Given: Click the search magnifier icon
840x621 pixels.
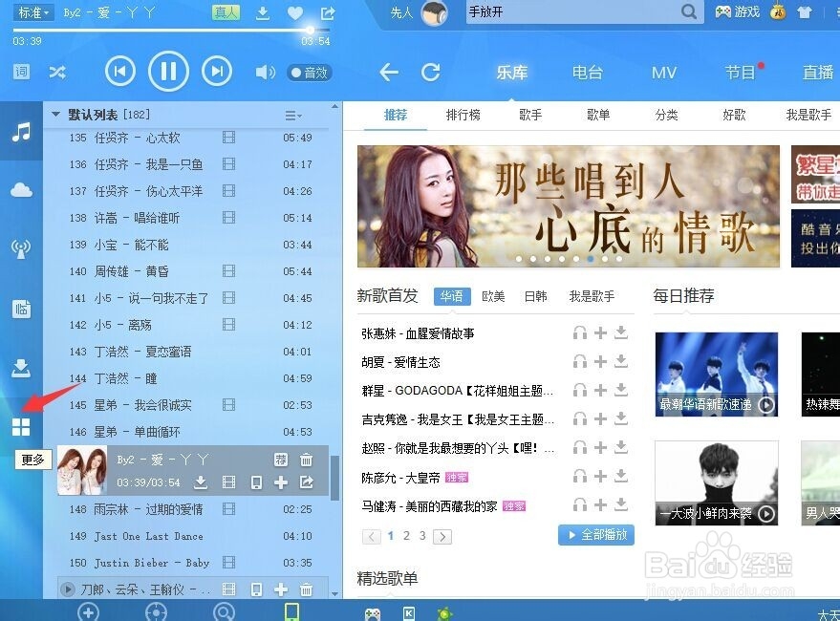Looking at the screenshot, I should [688, 11].
